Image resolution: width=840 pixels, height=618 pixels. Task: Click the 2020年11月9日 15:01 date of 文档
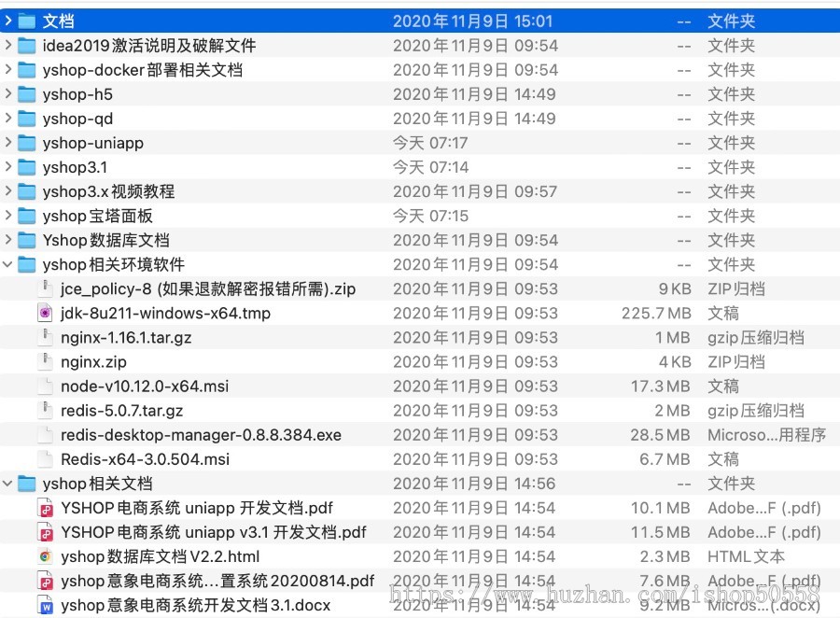472,21
